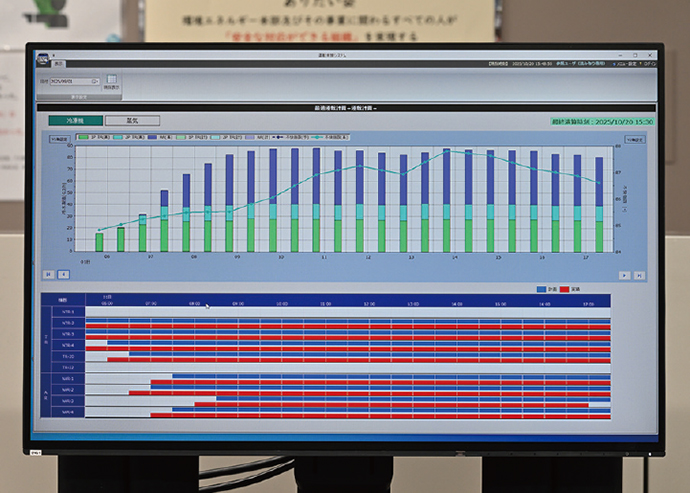Jump to first page of chart
The image size is (690, 493).
point(49,273)
